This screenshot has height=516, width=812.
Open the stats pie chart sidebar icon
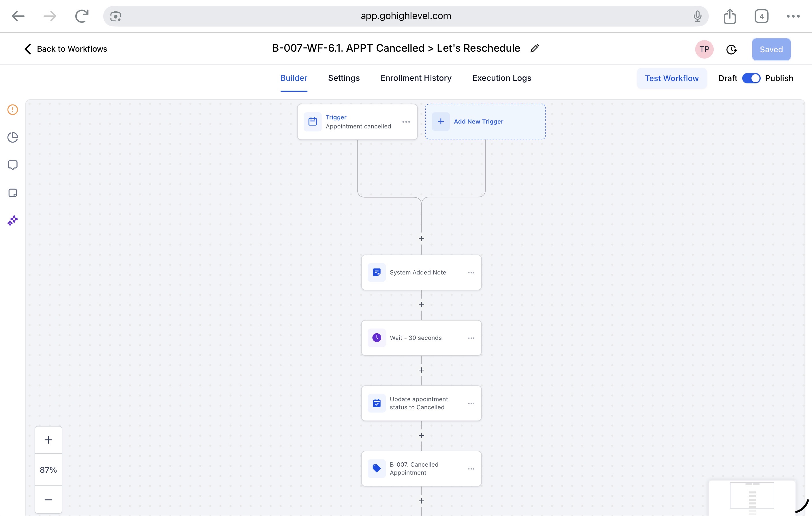(x=12, y=137)
